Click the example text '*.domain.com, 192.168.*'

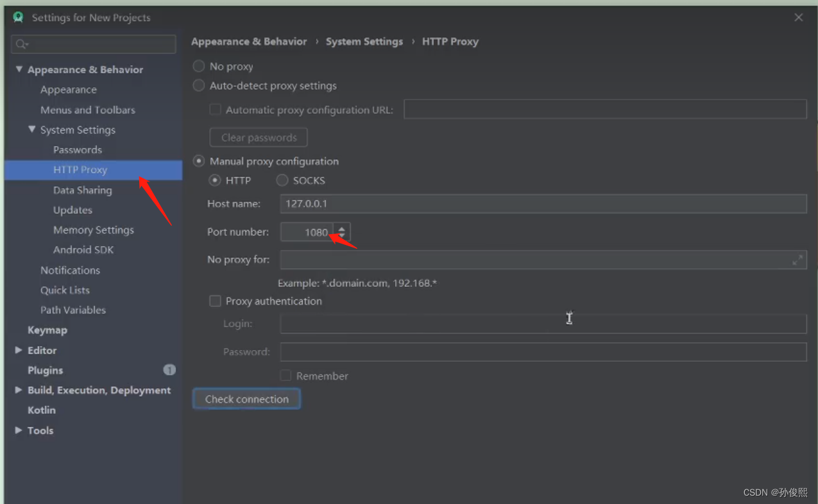click(x=379, y=283)
